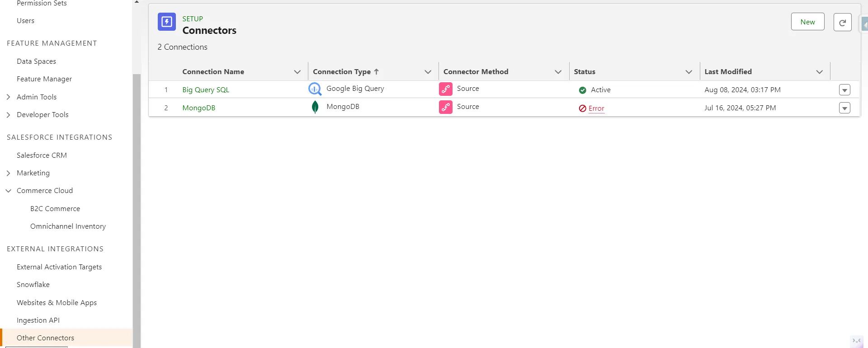Click the Google Big Query logo icon

click(x=315, y=89)
